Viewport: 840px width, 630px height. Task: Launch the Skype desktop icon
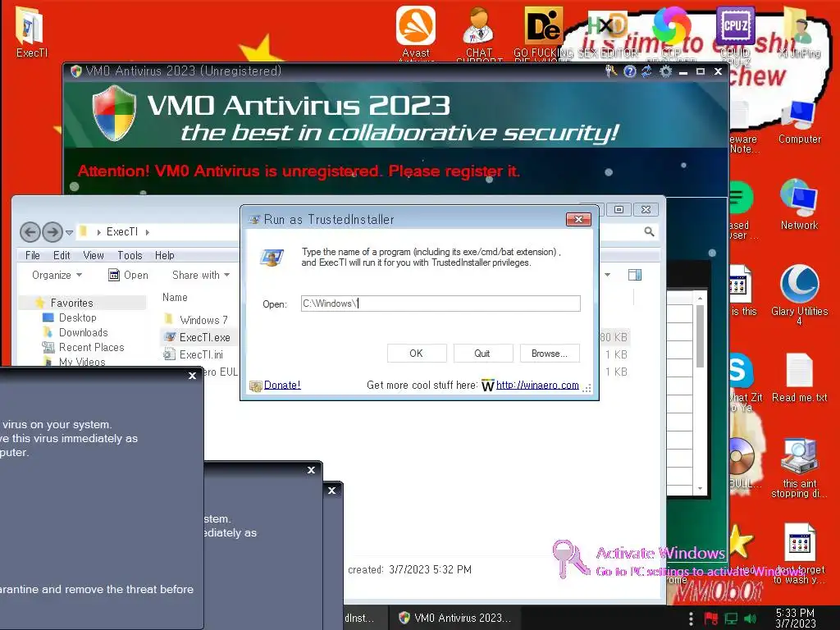[x=742, y=370]
